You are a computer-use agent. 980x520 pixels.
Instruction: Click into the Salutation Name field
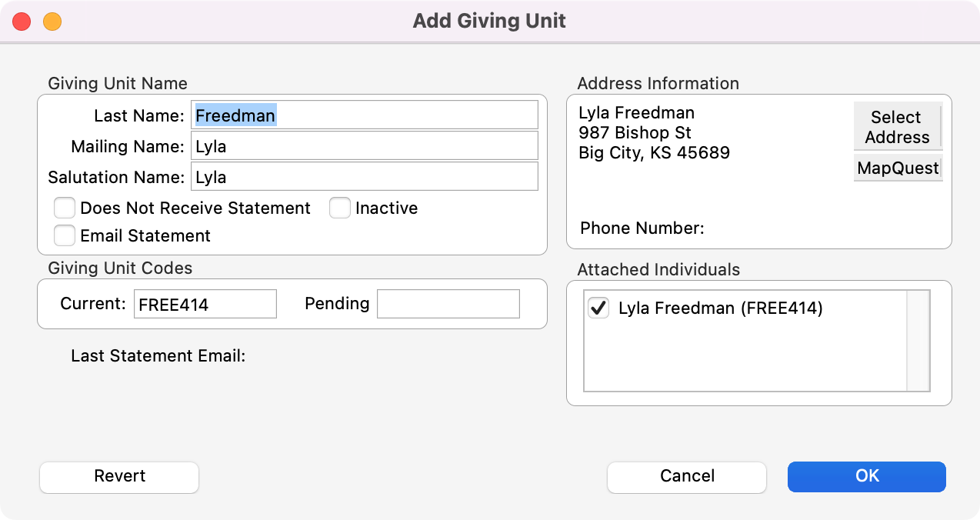coord(365,177)
